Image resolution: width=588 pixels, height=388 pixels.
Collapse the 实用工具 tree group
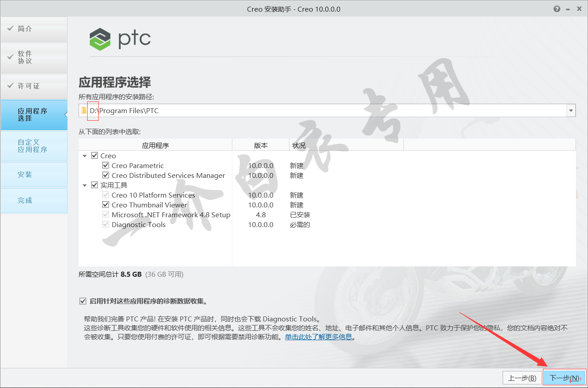pos(84,186)
